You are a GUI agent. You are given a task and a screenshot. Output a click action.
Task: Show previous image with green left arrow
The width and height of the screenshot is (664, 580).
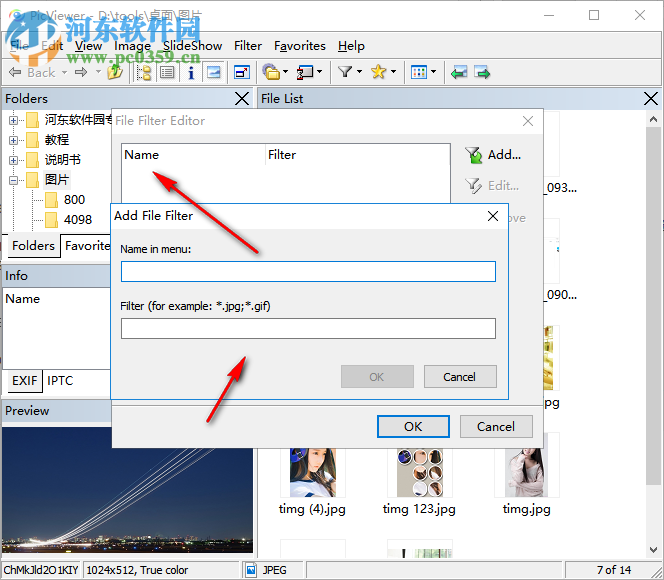click(459, 72)
